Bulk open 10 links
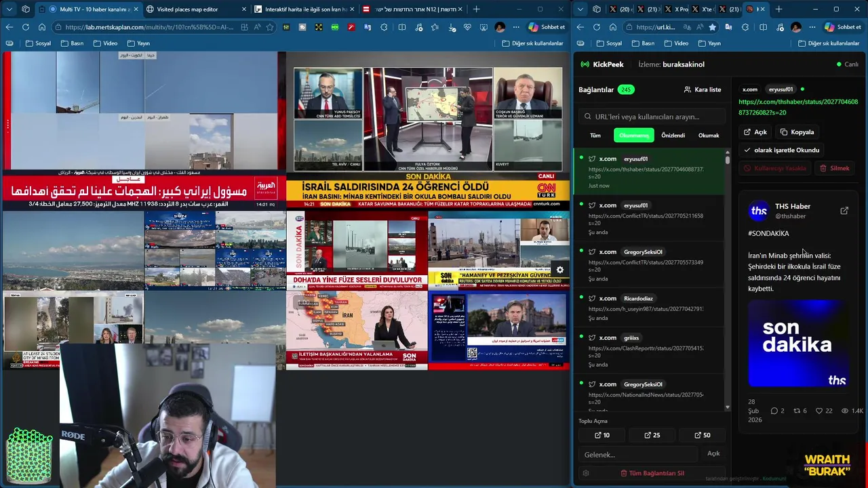This screenshot has height=488, width=868. 602,435
